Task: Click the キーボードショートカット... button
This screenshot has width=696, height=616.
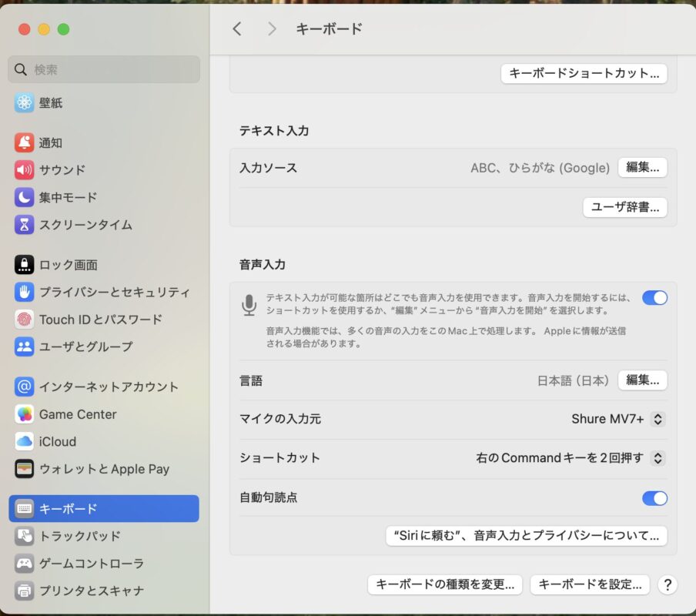Action: (x=584, y=74)
